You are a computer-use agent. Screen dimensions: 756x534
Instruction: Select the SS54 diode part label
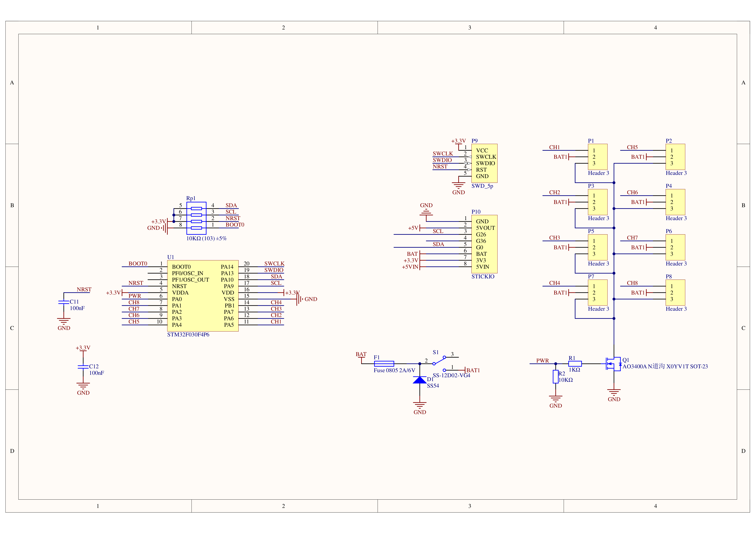tap(433, 386)
